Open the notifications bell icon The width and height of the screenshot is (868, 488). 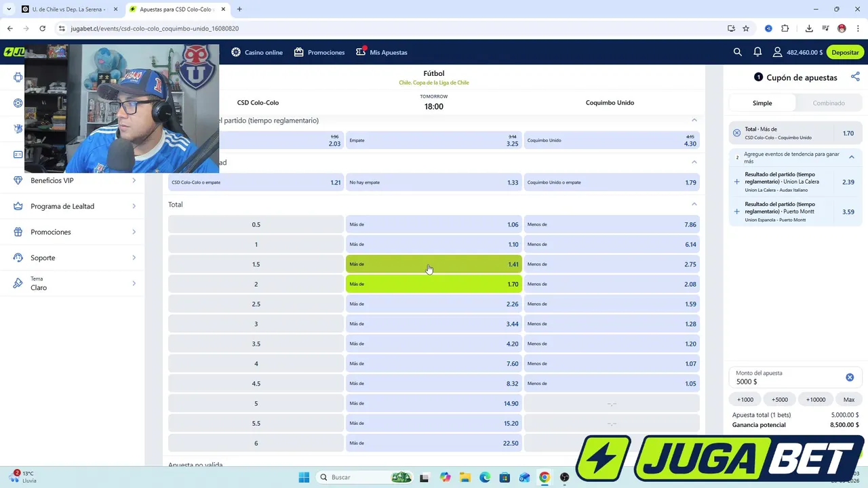coord(757,52)
